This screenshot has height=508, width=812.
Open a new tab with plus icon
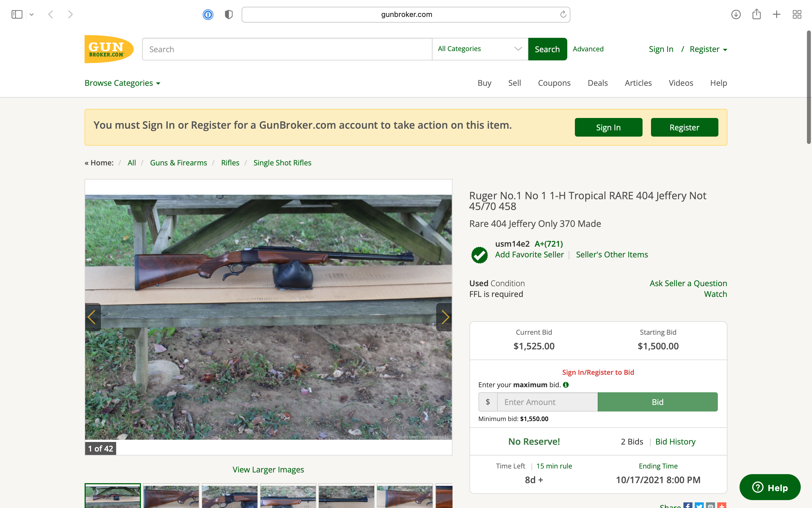(x=776, y=14)
